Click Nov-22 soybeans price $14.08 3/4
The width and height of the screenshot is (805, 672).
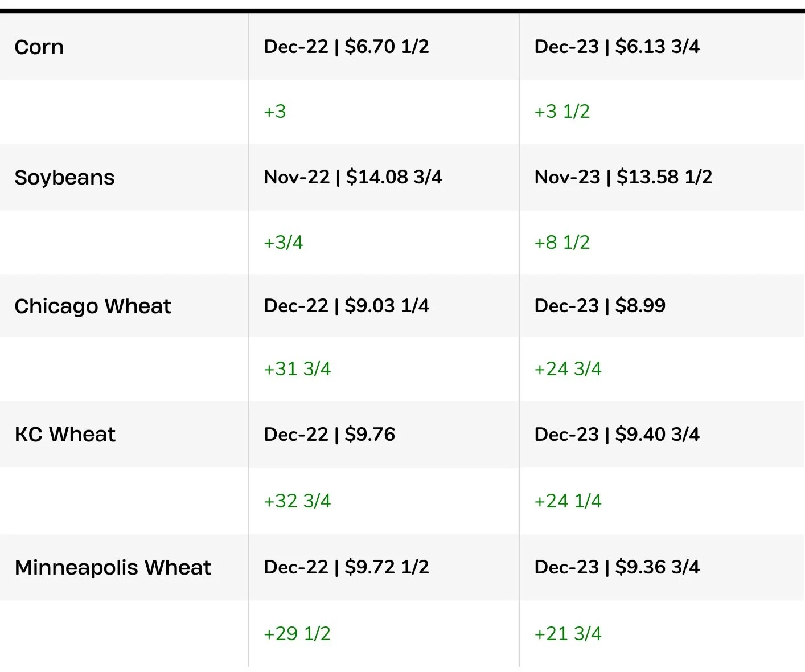pos(353,177)
